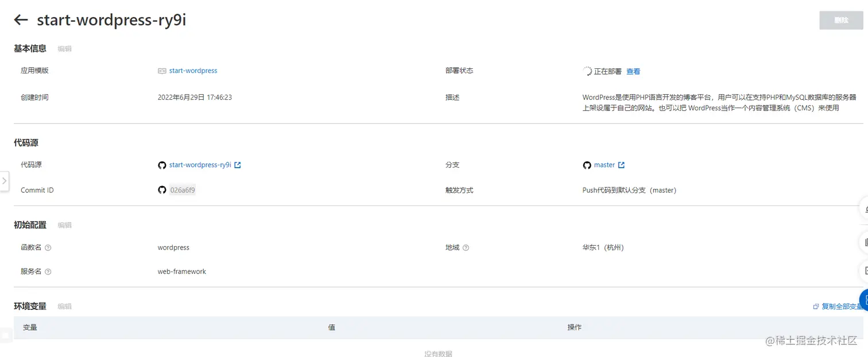Click the 没有数据 empty table message

tap(439, 354)
